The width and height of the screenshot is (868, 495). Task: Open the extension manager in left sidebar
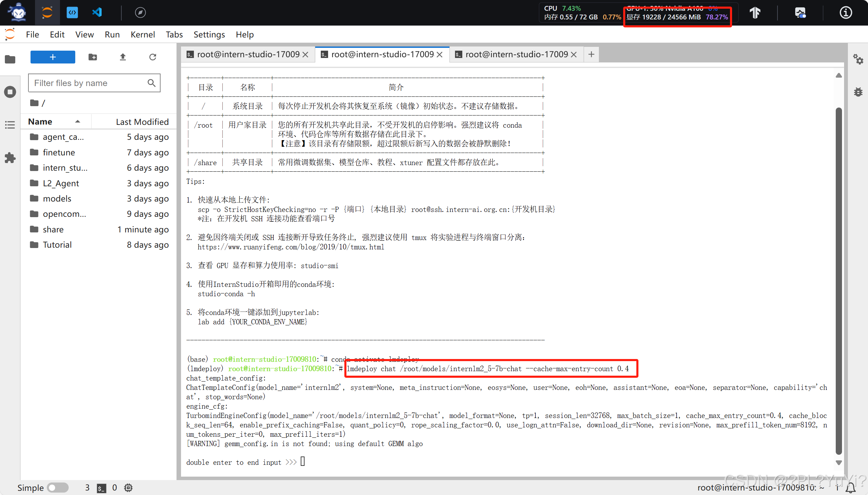tap(10, 158)
